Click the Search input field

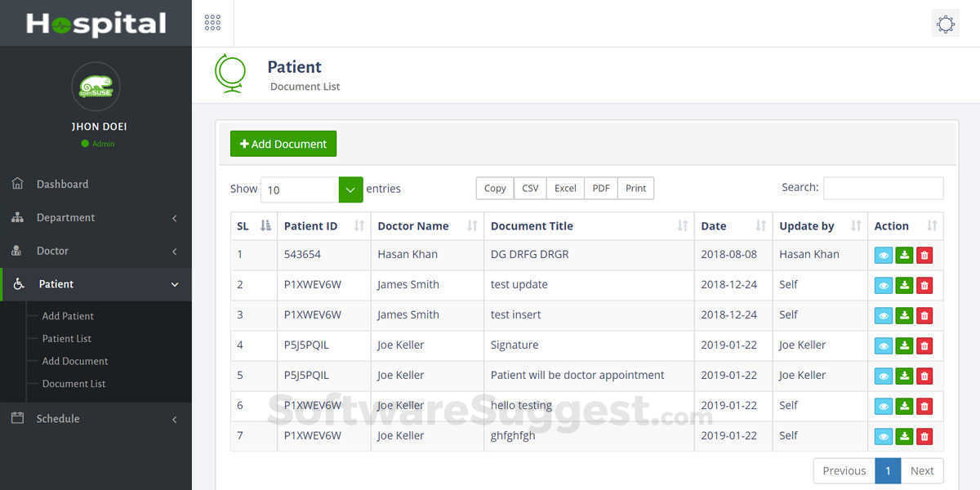(x=883, y=188)
